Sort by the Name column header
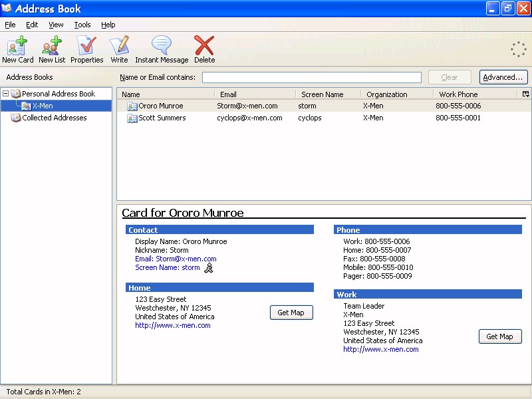 tap(166, 94)
